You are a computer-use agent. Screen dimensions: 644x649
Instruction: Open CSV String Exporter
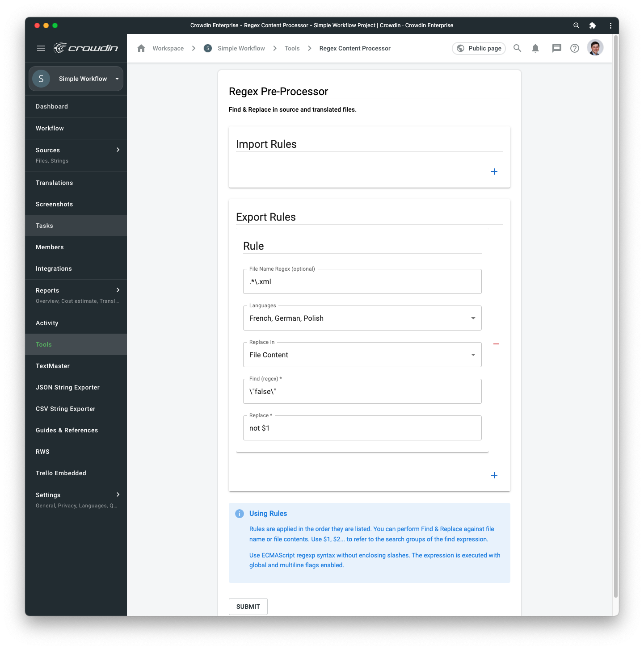[x=76, y=409]
